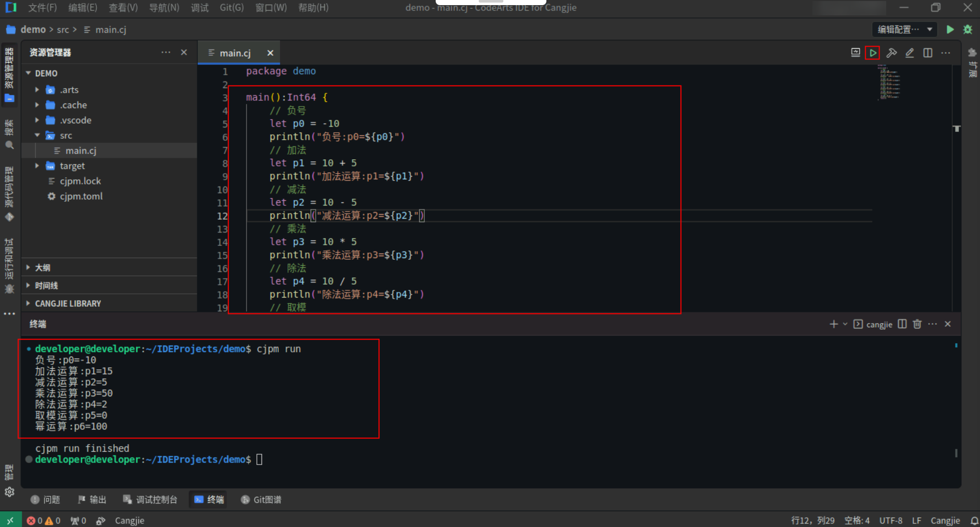The image size is (980, 527).
Task: Open the Search view in the activity bar
Action: click(9, 134)
